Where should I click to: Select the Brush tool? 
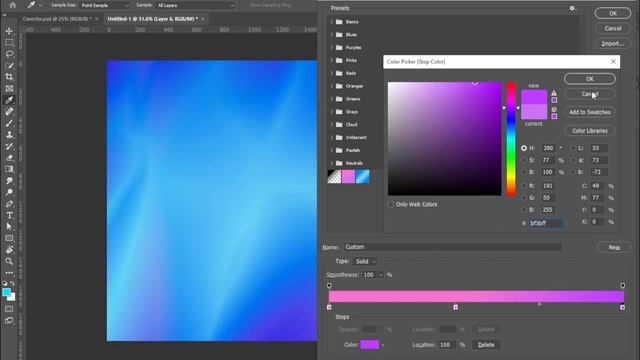(9, 123)
